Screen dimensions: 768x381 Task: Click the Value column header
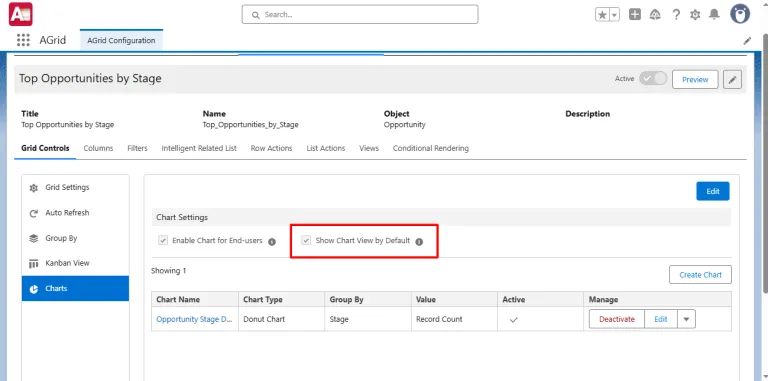point(454,299)
